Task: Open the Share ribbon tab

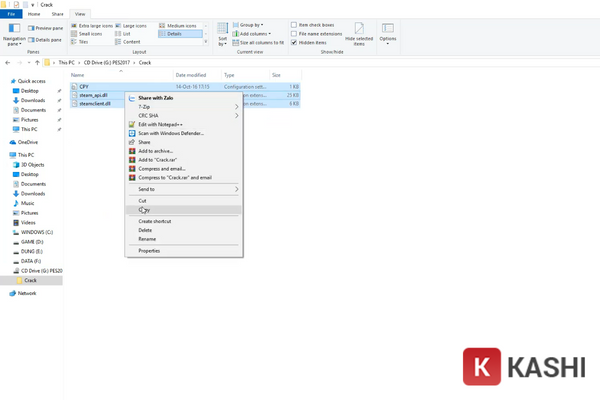Action: click(x=57, y=14)
